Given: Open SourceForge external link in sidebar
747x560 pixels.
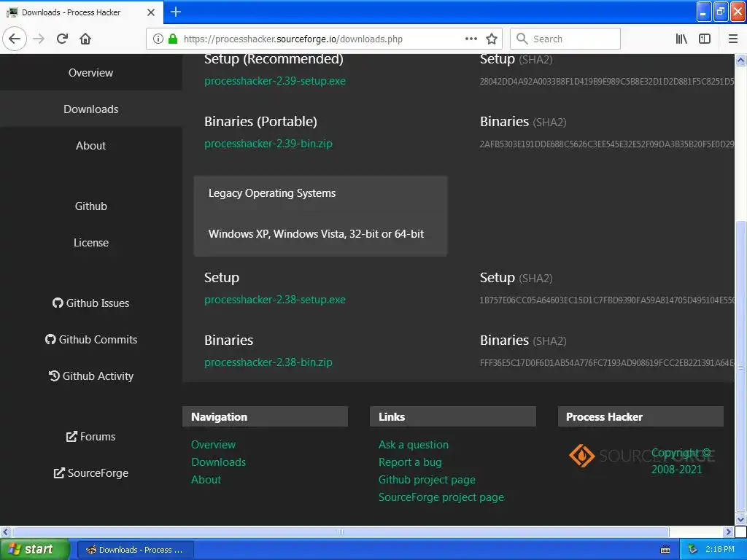Looking at the screenshot, I should (x=90, y=472).
